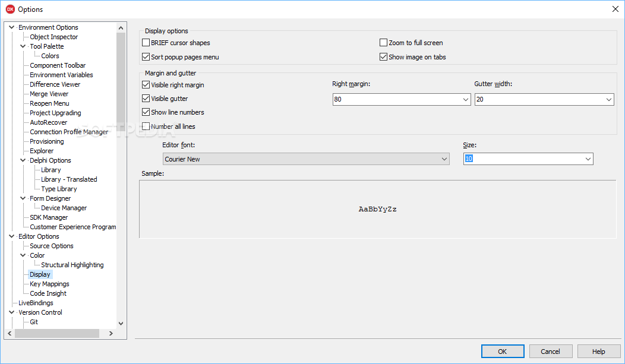Click tree horizontal scroll left arrow
This screenshot has width=625, height=364.
click(10, 333)
